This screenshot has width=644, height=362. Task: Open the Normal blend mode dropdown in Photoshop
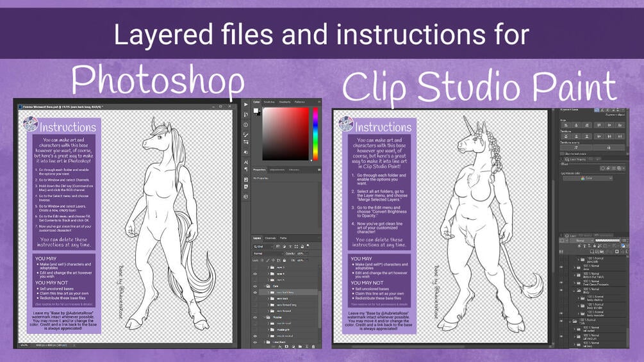pos(268,254)
